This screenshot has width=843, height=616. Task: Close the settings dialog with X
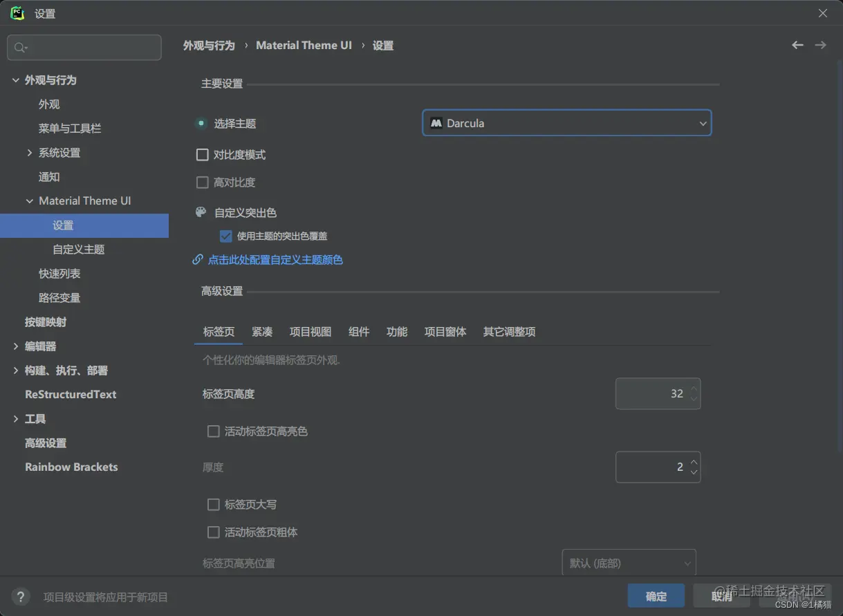[x=823, y=13]
